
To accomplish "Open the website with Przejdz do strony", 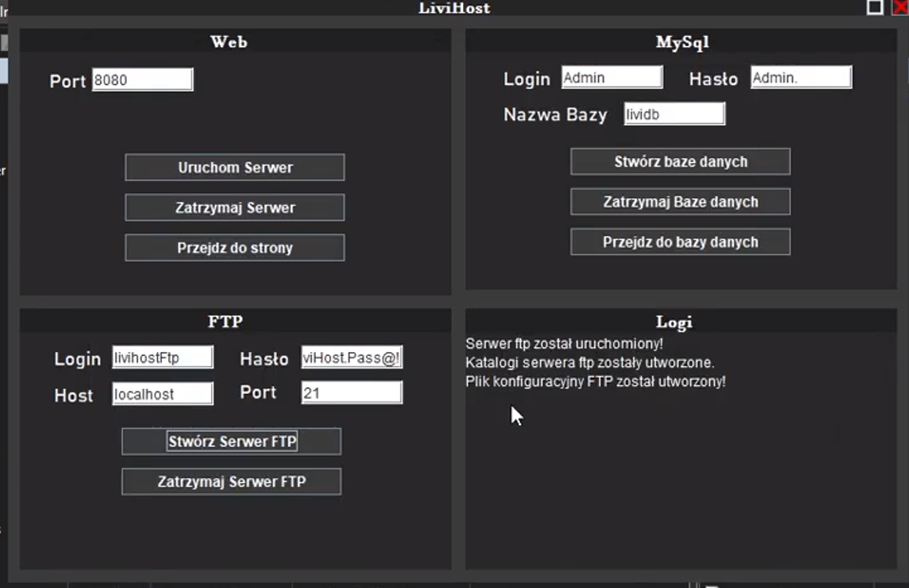I will click(x=234, y=247).
